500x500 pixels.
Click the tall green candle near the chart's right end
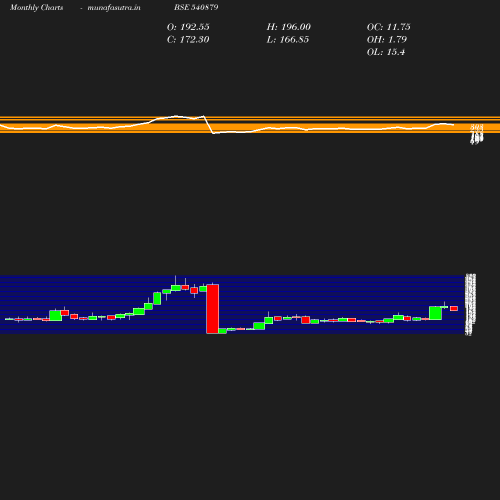pos(435,313)
